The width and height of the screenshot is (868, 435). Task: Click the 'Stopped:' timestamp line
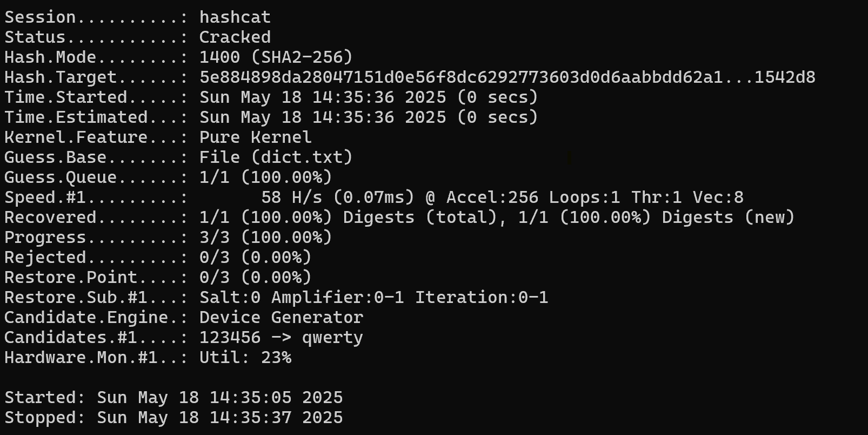click(x=173, y=418)
